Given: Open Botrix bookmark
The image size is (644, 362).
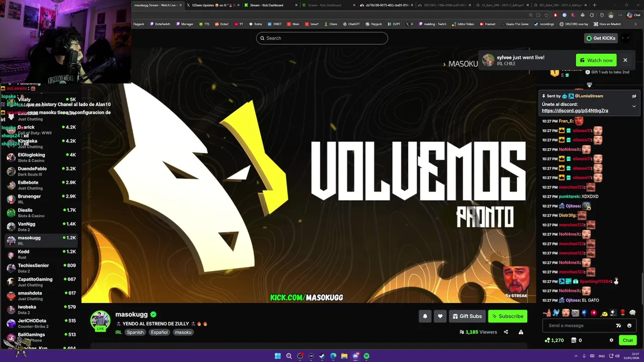Looking at the screenshot, I should pyautogui.click(x=256, y=24).
